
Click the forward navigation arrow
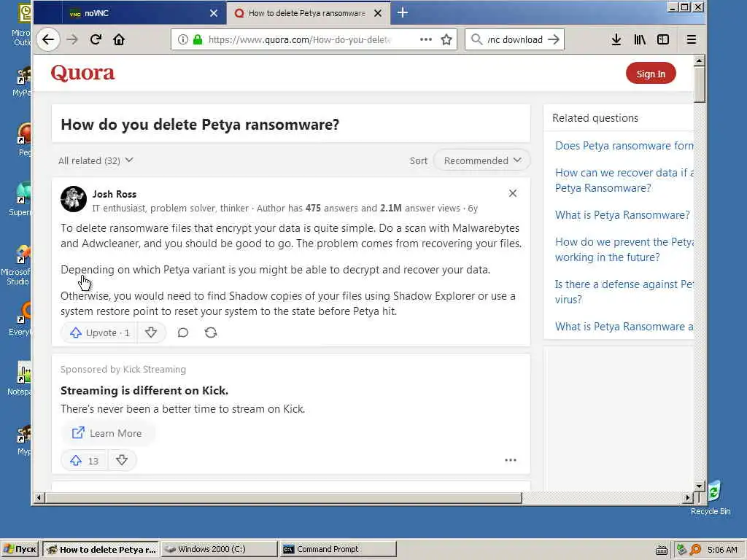point(72,39)
